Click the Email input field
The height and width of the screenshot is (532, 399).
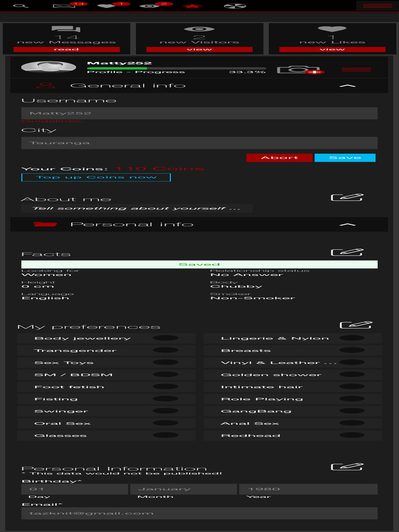point(199,513)
